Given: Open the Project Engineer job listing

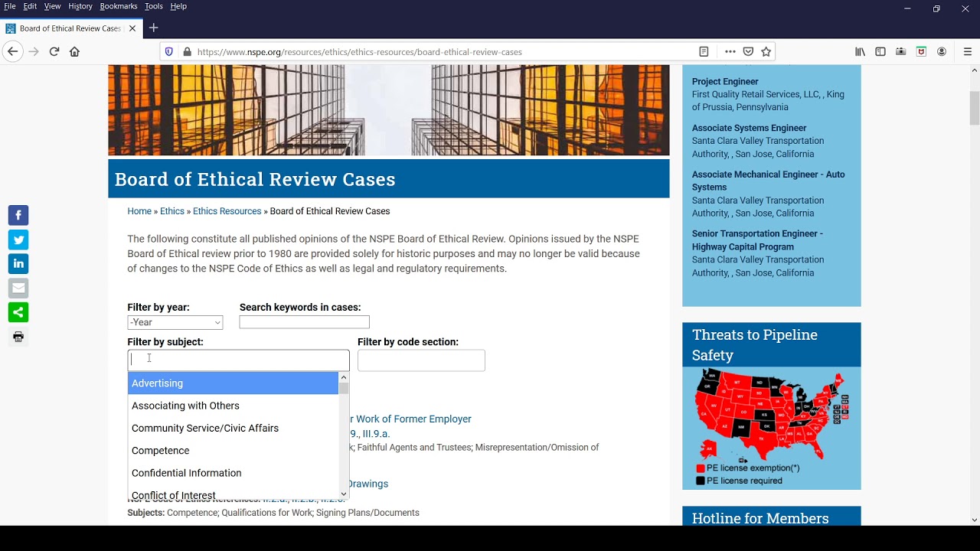Looking at the screenshot, I should point(725,82).
